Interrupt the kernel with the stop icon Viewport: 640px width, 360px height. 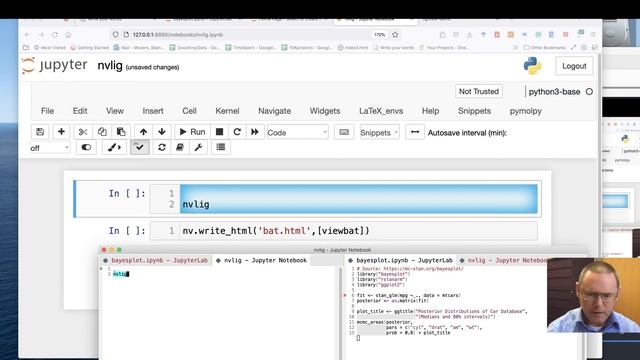coord(219,132)
